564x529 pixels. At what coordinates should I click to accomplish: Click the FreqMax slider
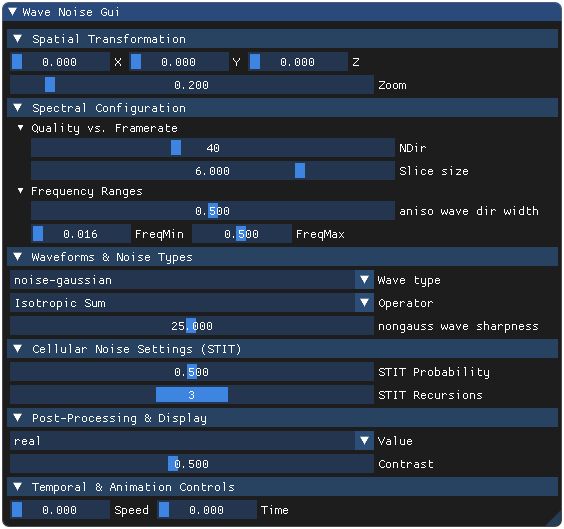[x=242, y=234]
